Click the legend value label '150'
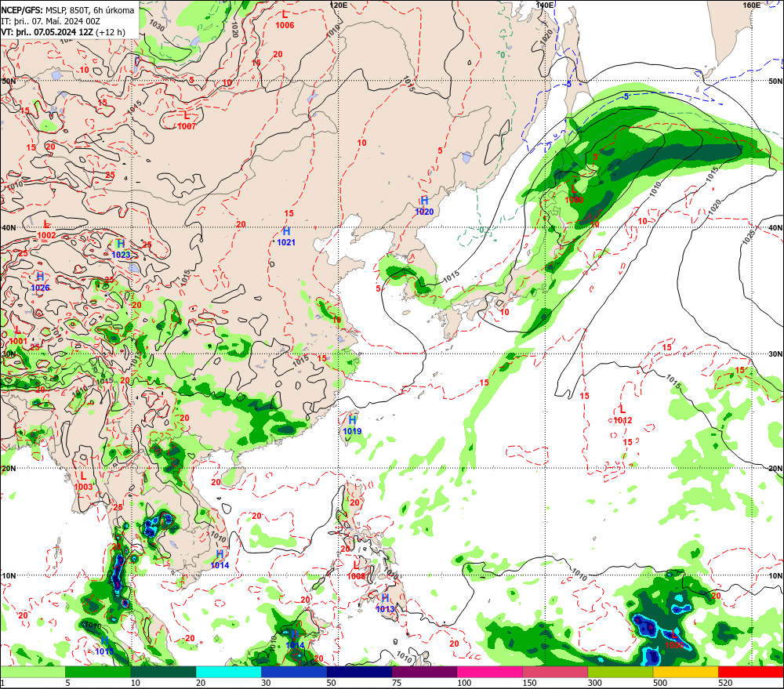 coord(529,683)
